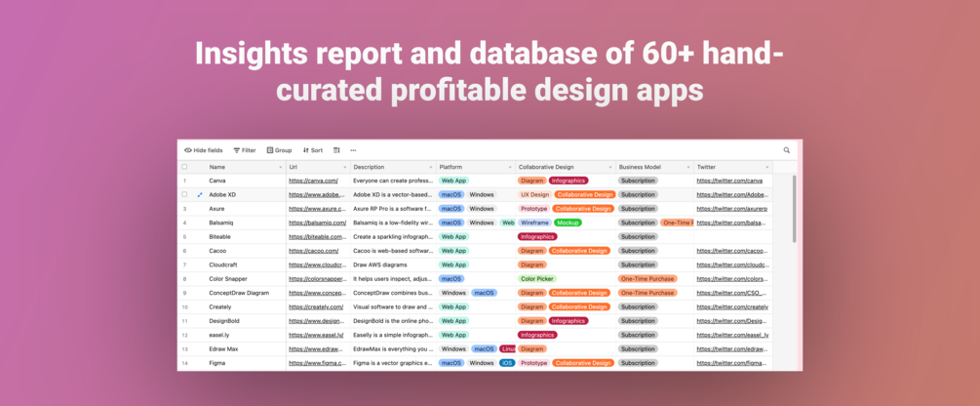This screenshot has height=406, width=980.
Task: Click the Mockup tag in Balsamiq row
Action: [568, 223]
